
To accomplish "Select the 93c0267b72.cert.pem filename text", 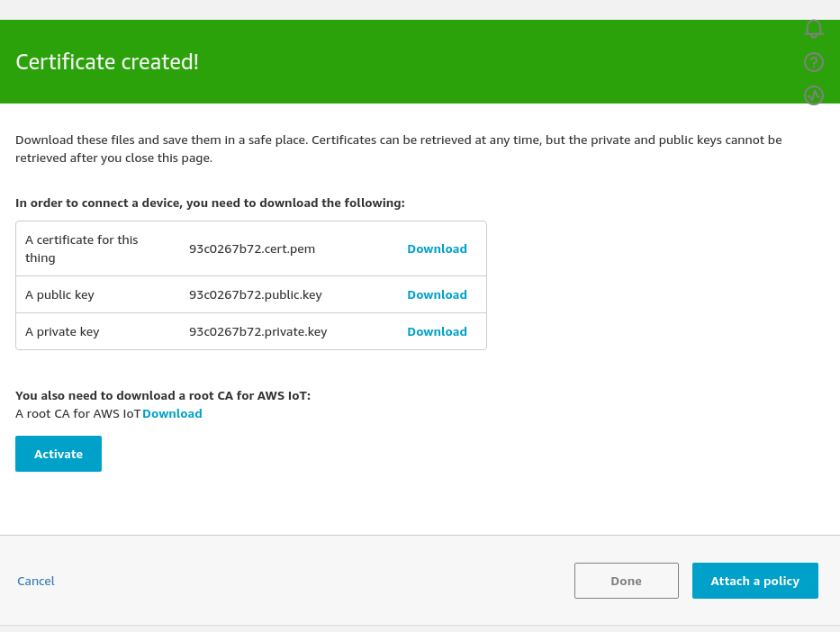I will (x=252, y=248).
